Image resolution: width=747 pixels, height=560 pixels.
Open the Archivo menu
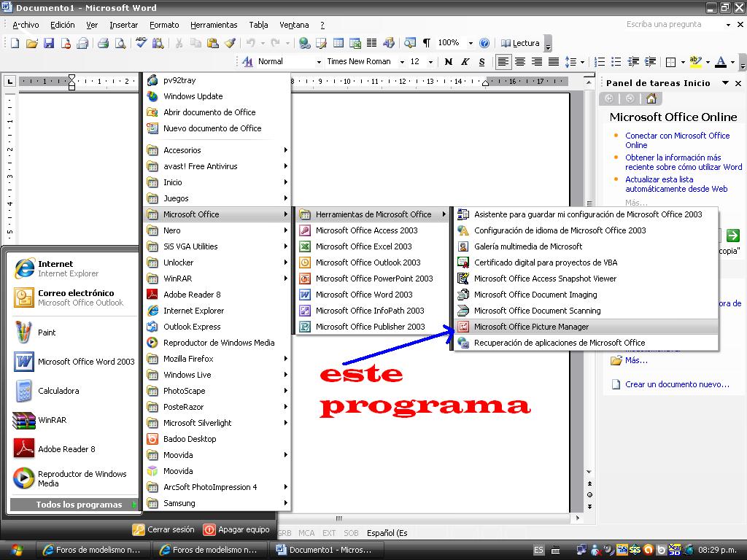click(26, 25)
